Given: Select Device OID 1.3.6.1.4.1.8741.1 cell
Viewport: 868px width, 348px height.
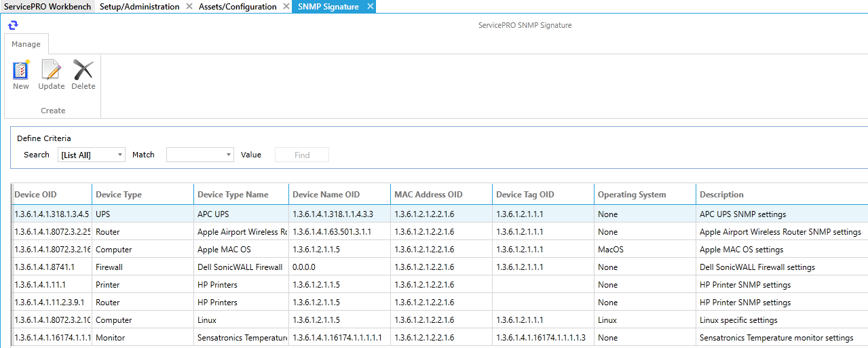Looking at the screenshot, I should click(52, 267).
